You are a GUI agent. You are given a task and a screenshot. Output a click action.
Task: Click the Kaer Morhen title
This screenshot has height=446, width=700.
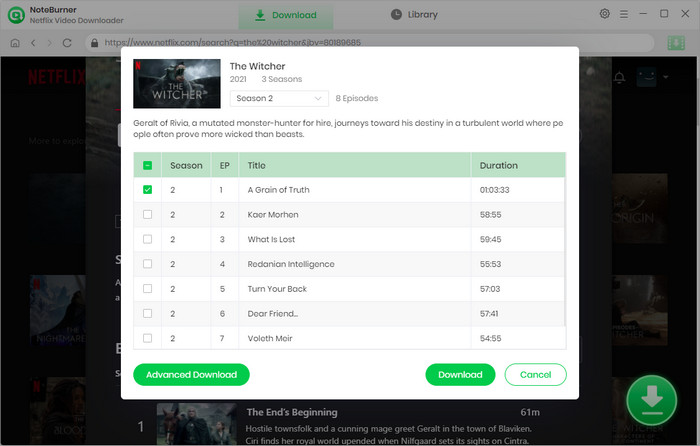273,214
